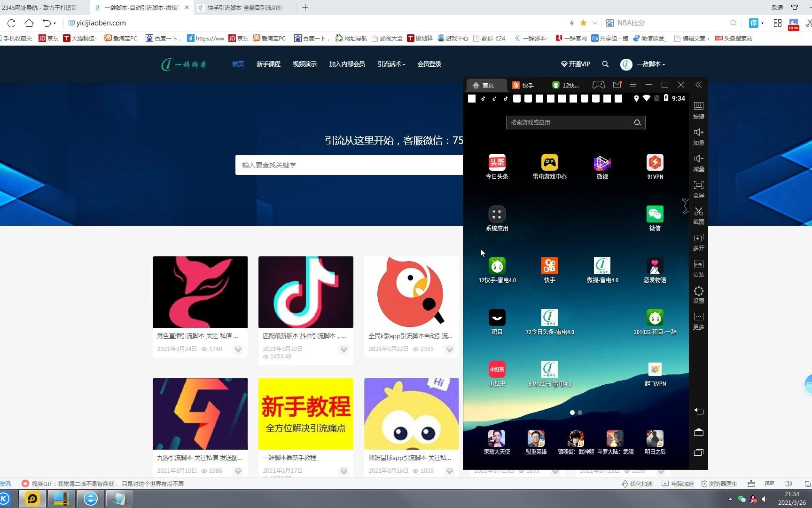The width and height of the screenshot is (812, 508).
Task: Open the browser icon in Windows taskbar
Action: (90, 499)
